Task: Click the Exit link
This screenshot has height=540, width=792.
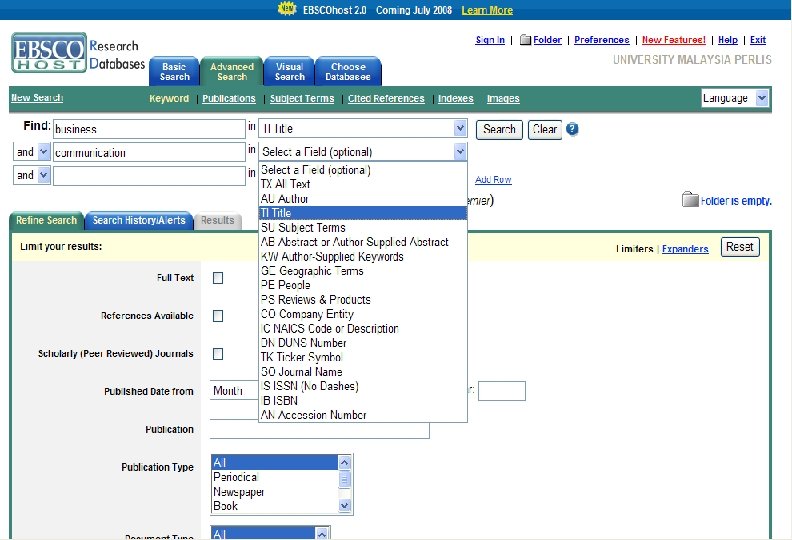Action: [x=758, y=39]
